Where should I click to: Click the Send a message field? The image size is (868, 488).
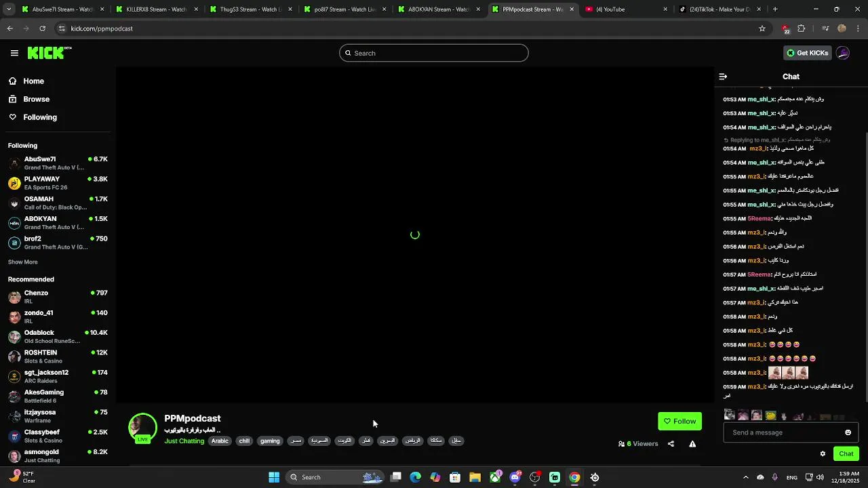(x=783, y=432)
